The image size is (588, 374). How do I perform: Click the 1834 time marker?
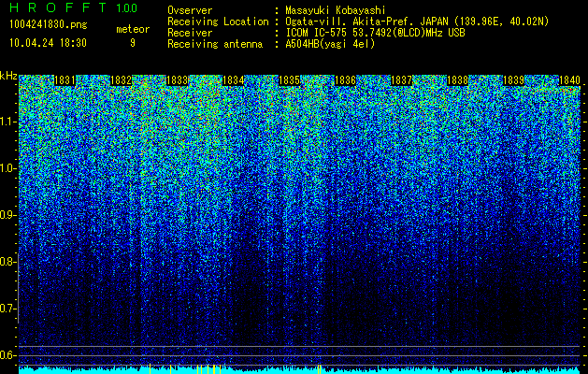234,80
